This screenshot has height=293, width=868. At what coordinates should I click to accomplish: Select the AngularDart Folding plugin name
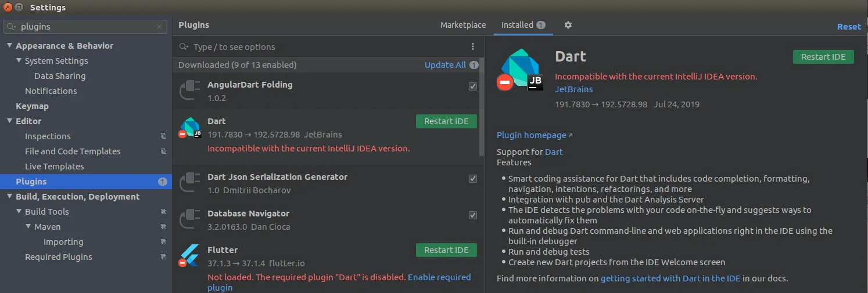(250, 85)
